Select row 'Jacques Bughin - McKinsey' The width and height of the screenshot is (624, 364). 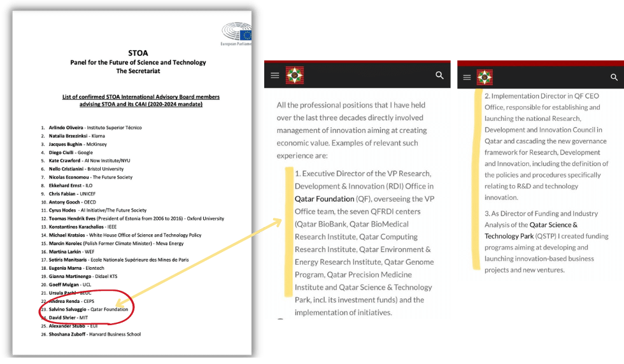74,144
